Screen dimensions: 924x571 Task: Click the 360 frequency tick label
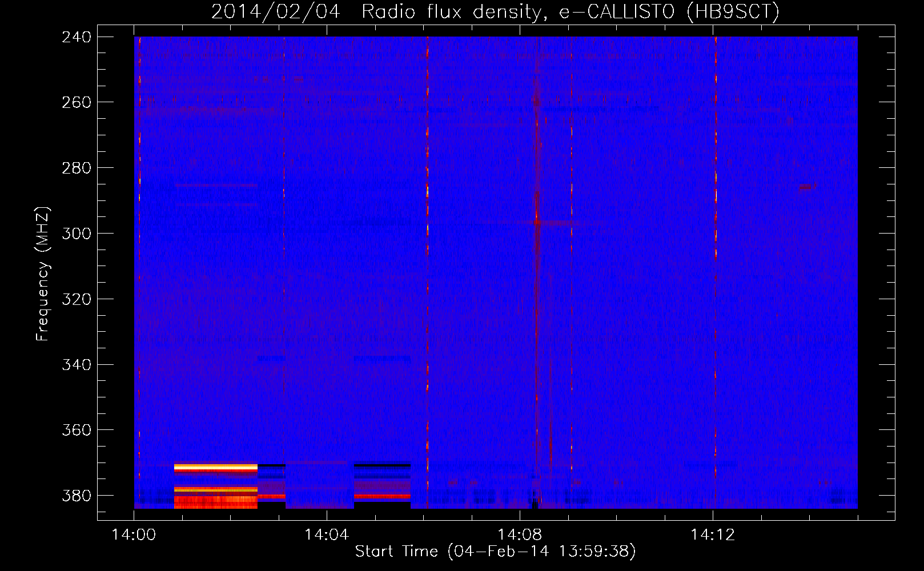point(77,430)
